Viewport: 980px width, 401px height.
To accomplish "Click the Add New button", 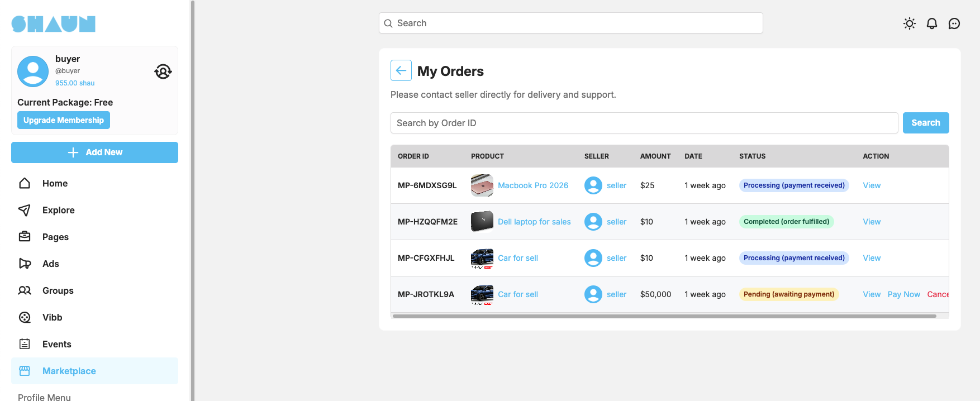I will click(94, 152).
